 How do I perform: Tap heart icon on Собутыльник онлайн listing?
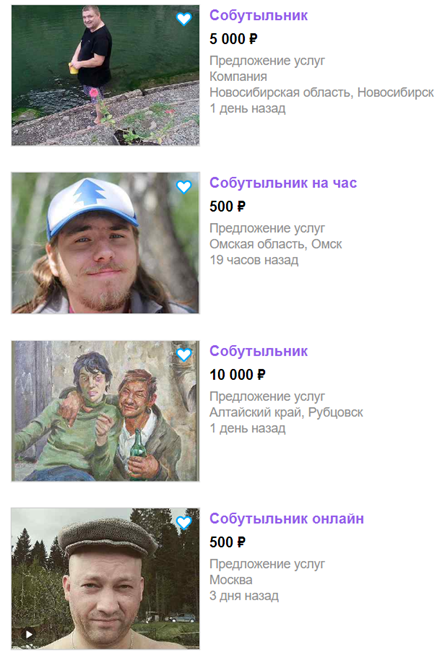(x=184, y=522)
